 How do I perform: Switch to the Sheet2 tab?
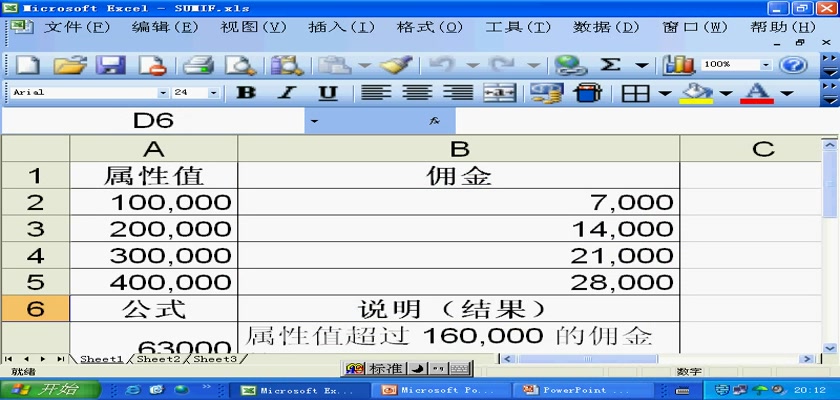(x=158, y=359)
